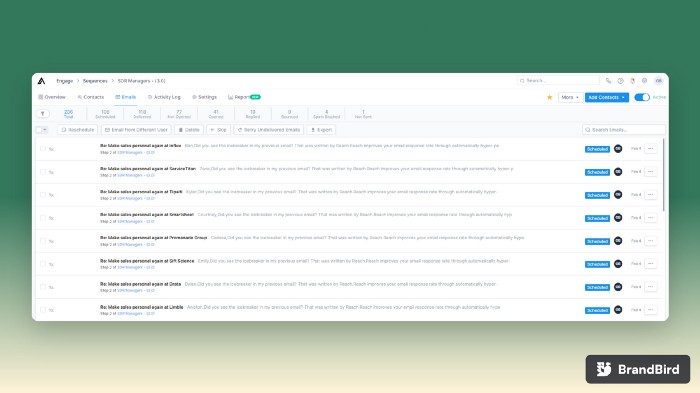The width and height of the screenshot is (700, 393).
Task: Switch to the Activity Log tab
Action: (164, 97)
